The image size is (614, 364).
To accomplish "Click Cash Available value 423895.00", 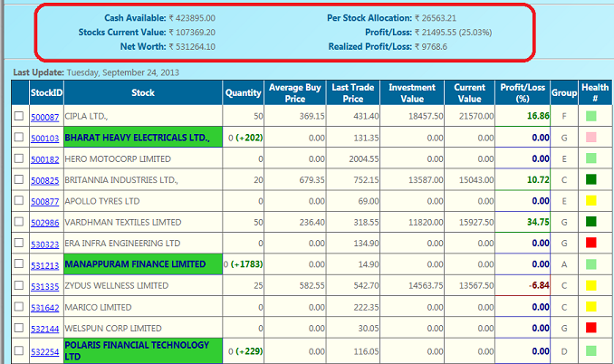I will pos(192,18).
